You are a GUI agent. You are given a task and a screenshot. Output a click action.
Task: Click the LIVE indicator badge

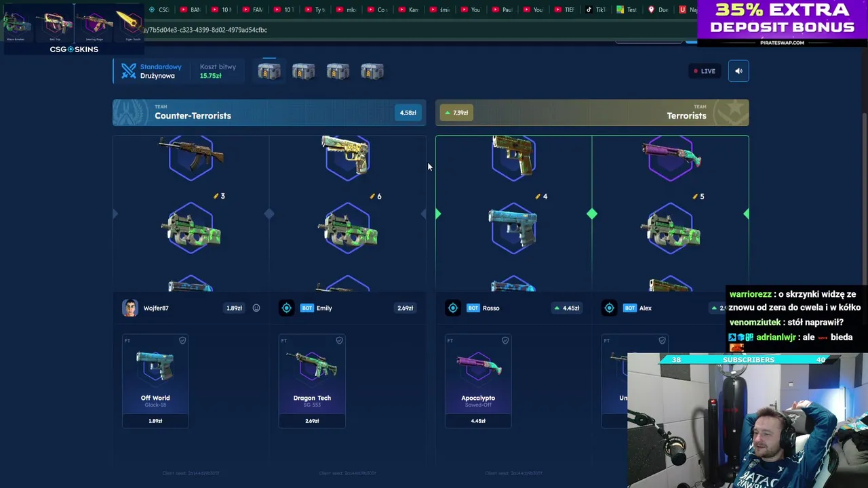(704, 70)
